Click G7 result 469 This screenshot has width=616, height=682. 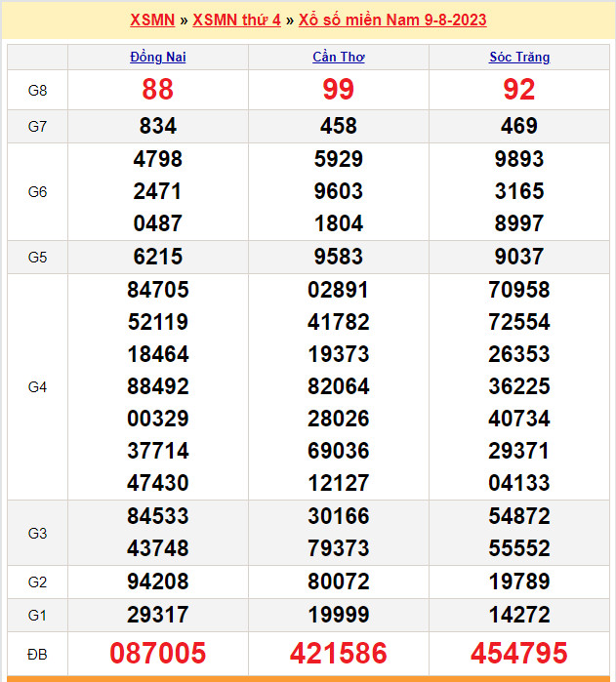click(x=519, y=126)
